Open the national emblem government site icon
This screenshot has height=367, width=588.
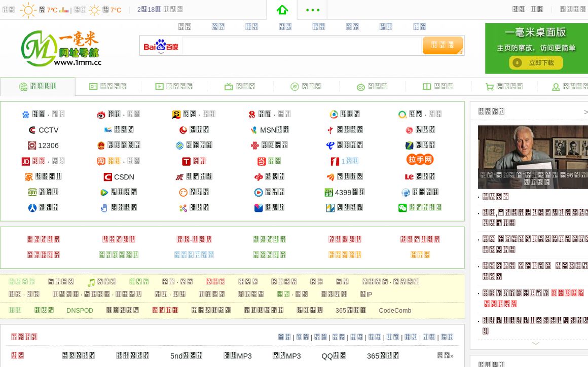pyautogui.click(x=101, y=145)
